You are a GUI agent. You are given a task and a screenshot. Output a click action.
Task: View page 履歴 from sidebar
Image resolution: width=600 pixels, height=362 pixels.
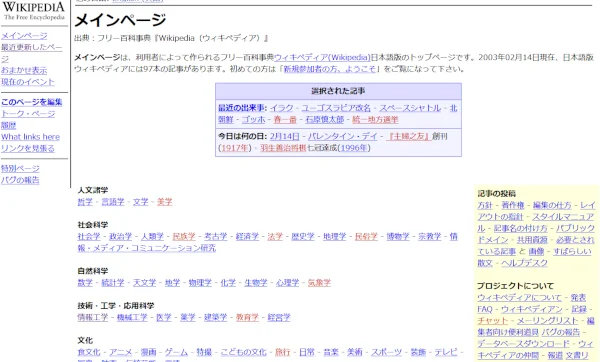click(x=8, y=125)
